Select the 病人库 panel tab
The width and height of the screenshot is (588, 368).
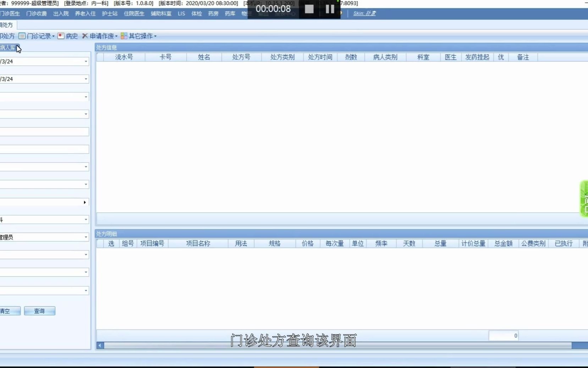tap(9, 48)
